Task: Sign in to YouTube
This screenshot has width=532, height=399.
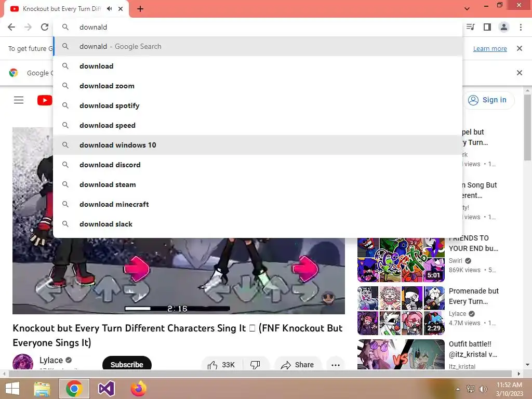Action: (488, 100)
